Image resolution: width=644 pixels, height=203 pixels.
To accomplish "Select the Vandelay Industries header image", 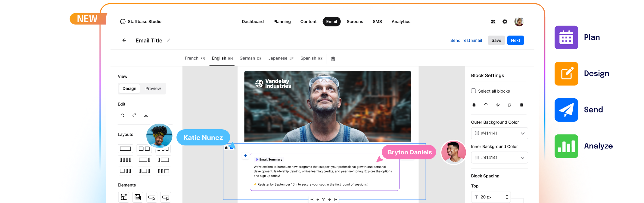I will pyautogui.click(x=327, y=106).
